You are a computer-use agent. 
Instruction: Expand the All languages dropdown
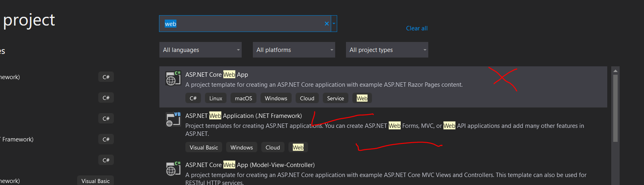pyautogui.click(x=200, y=50)
